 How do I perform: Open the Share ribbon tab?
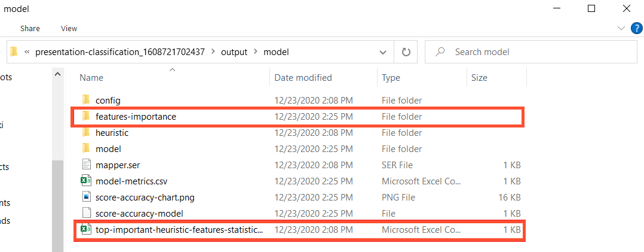pos(30,28)
